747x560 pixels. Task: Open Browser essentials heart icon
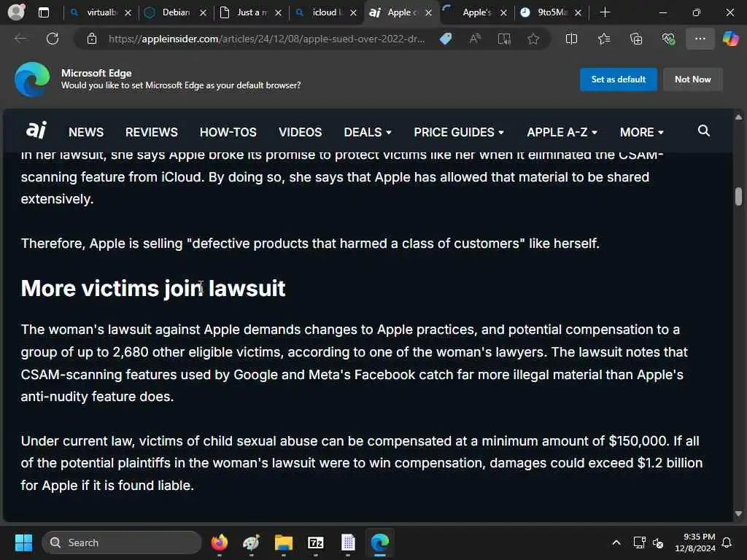coord(668,39)
